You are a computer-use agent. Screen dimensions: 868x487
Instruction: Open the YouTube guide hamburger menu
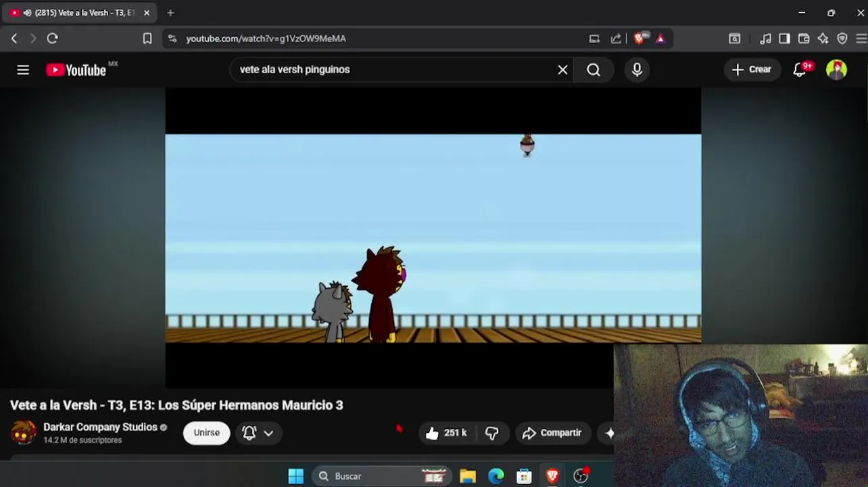coord(23,70)
